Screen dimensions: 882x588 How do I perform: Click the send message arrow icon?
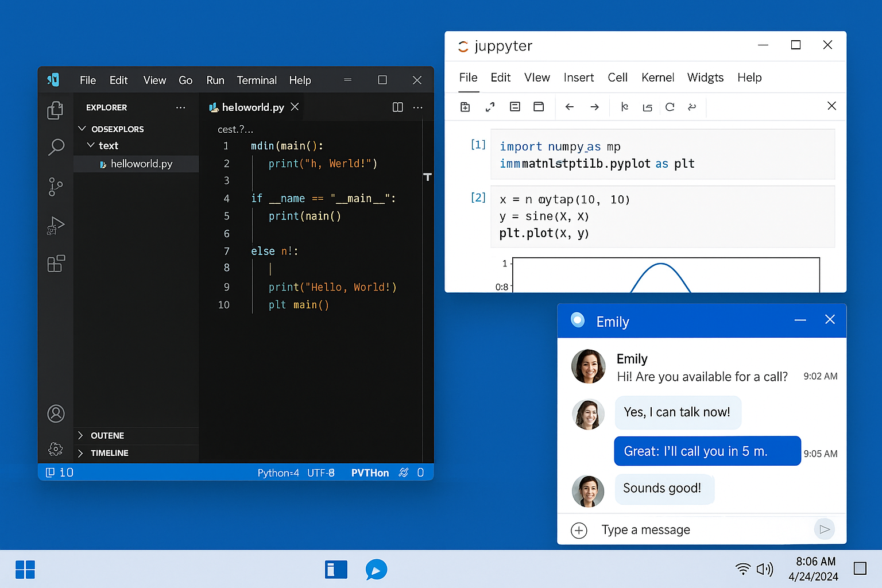click(x=825, y=529)
